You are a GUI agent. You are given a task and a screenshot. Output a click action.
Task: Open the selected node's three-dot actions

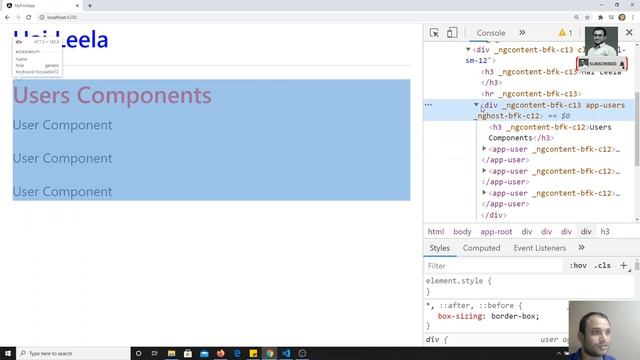point(428,105)
